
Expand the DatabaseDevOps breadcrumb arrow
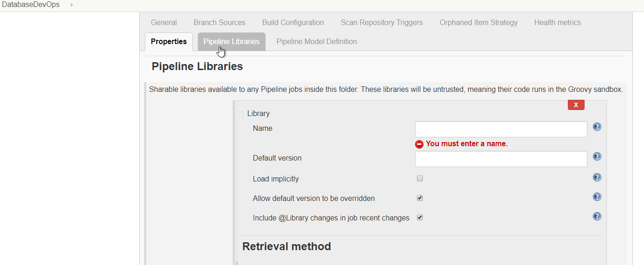[72, 5]
